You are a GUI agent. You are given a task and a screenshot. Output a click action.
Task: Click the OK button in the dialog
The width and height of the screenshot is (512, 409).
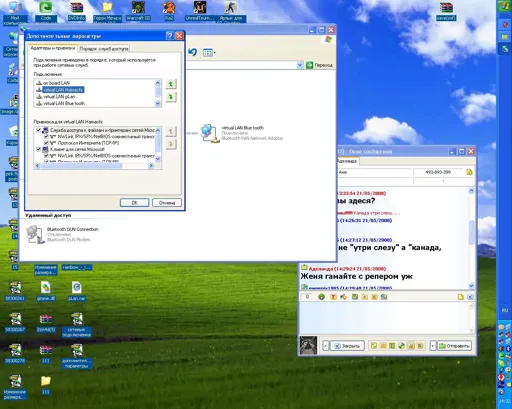[x=134, y=203]
